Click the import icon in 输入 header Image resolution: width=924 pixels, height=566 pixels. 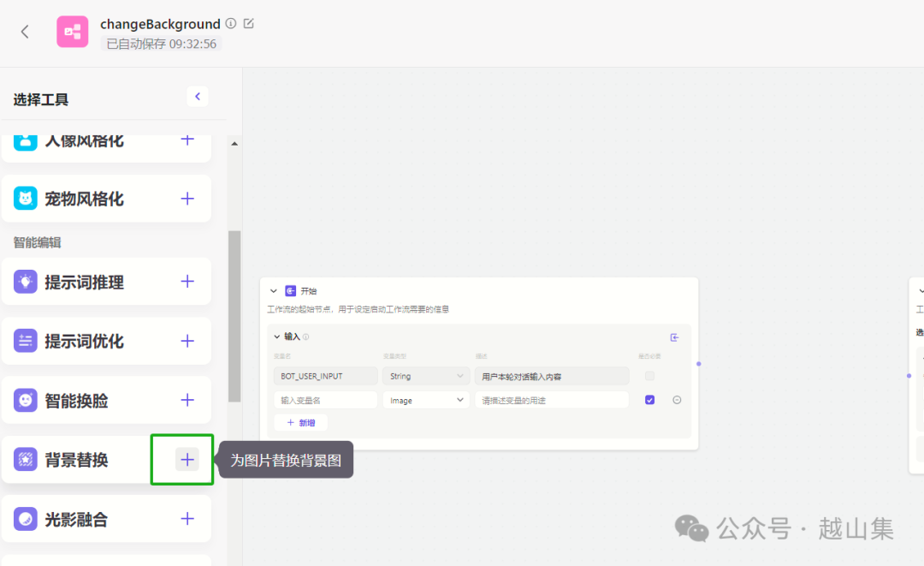click(x=675, y=337)
